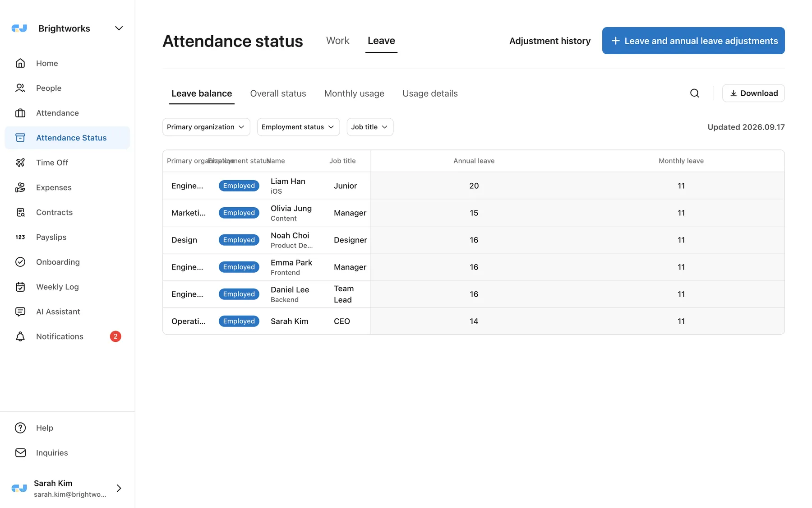This screenshot has height=508, width=812.
Task: Click the Time Off airplane icon
Action: 20,163
